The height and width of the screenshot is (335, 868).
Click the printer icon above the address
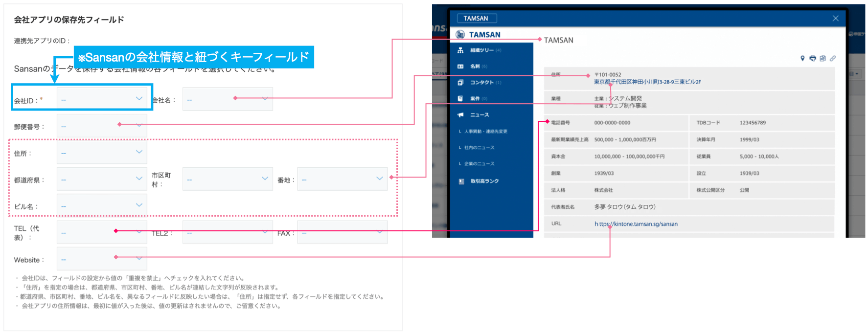coord(813,58)
